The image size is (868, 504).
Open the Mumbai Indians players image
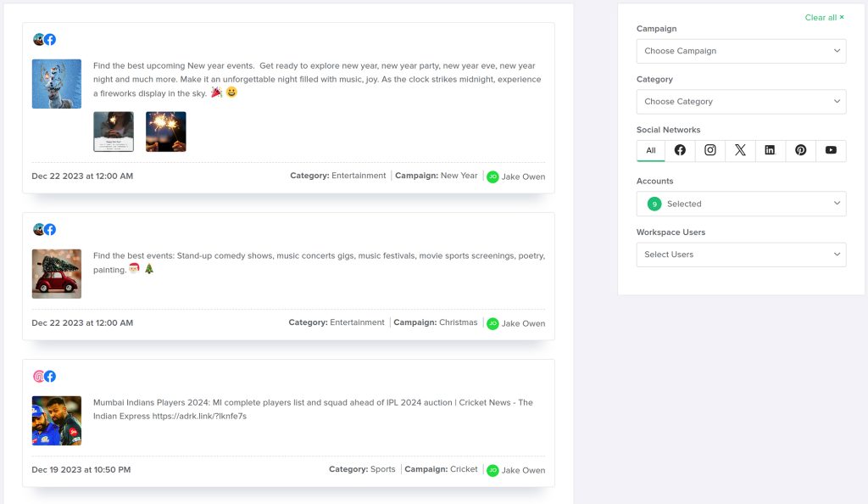click(x=57, y=420)
